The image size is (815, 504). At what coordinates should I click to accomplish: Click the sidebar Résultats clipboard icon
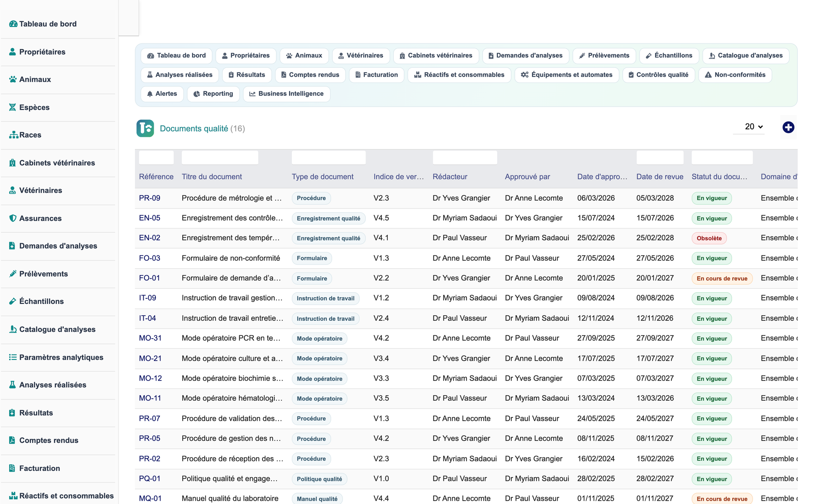[12, 413]
